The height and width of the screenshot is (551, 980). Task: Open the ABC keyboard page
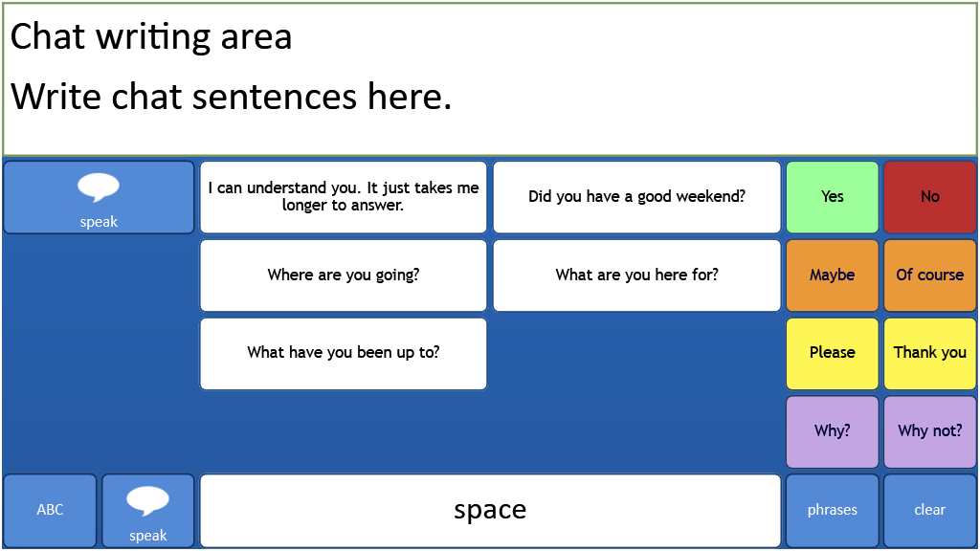point(50,510)
